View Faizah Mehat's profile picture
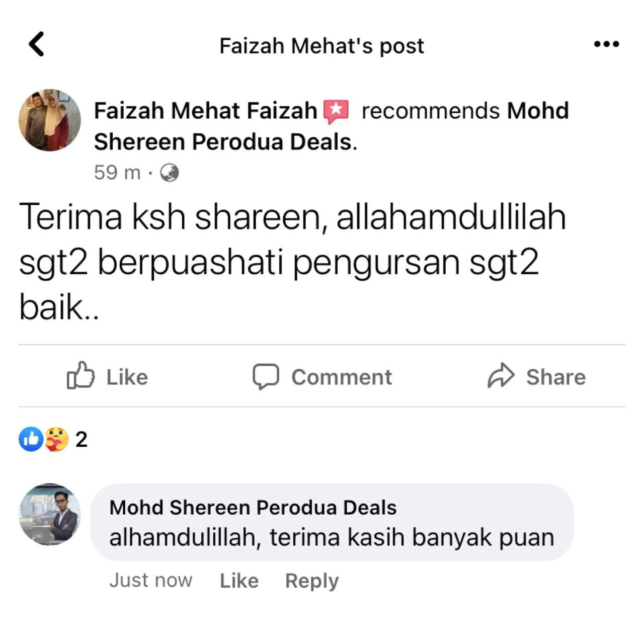 pyautogui.click(x=50, y=120)
